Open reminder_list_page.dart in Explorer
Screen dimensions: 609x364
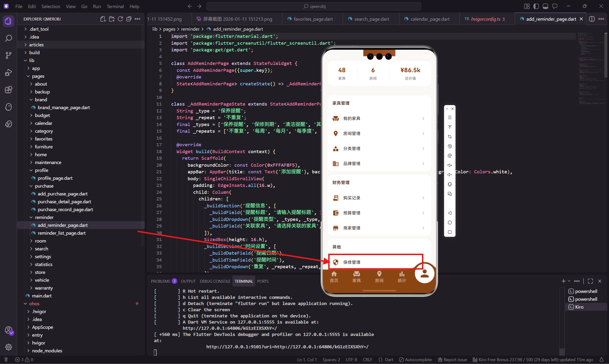81,233
